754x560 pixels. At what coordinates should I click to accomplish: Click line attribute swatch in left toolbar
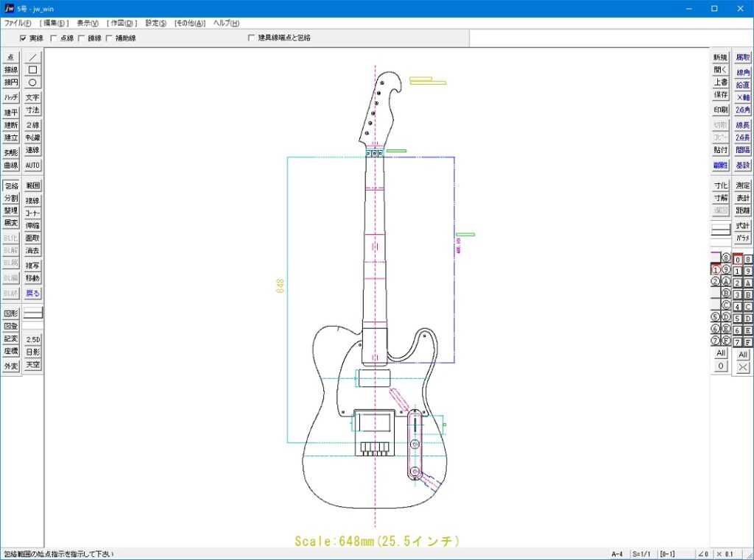tap(32, 313)
